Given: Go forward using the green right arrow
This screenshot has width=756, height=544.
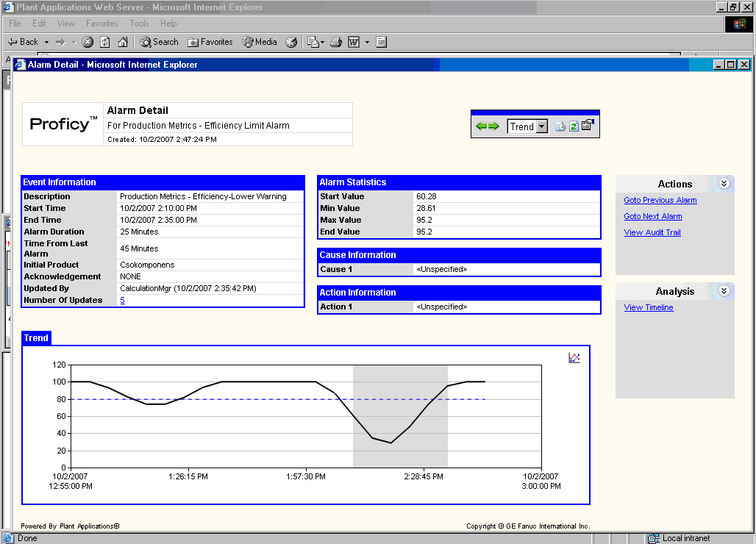Looking at the screenshot, I should coord(493,126).
